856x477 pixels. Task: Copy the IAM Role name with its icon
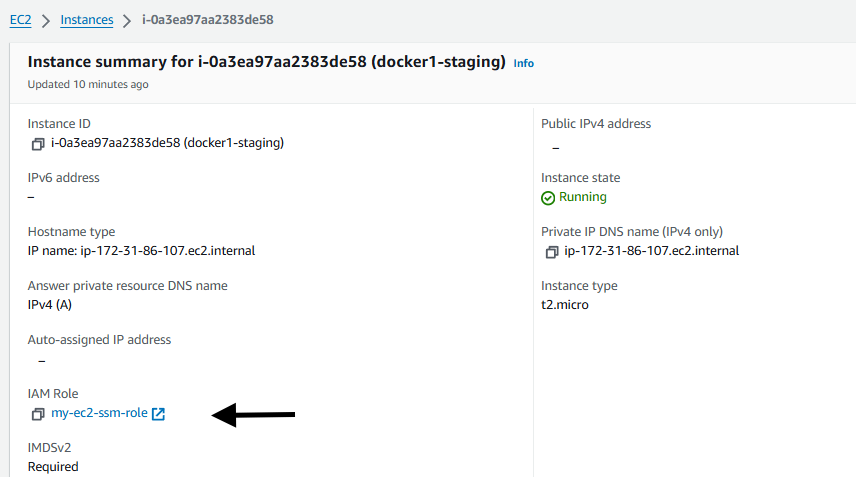click(38, 414)
